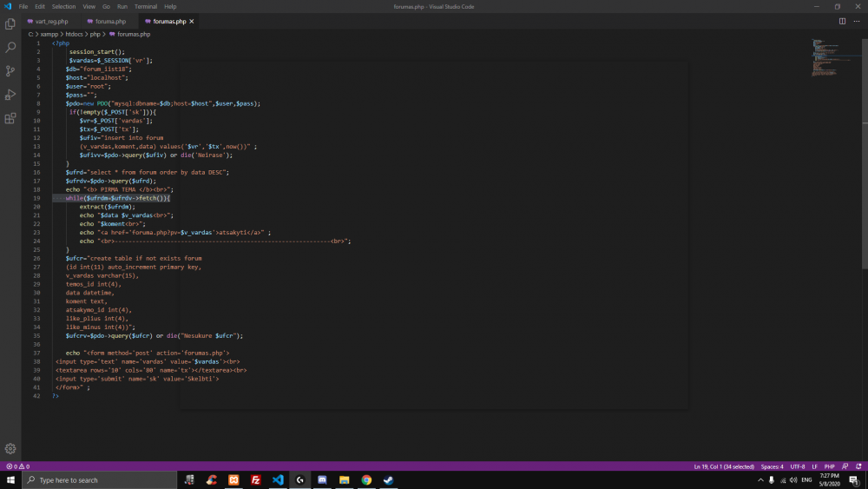
Task: Split the editor to the right
Action: click(x=842, y=21)
